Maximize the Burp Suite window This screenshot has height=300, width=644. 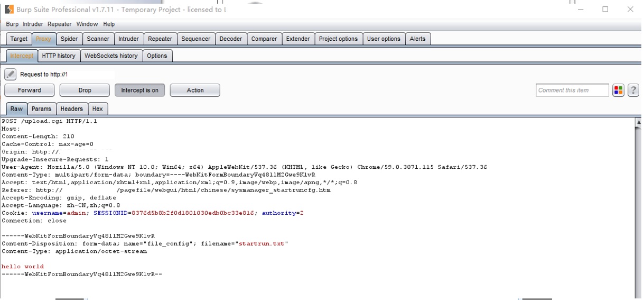point(605,9)
